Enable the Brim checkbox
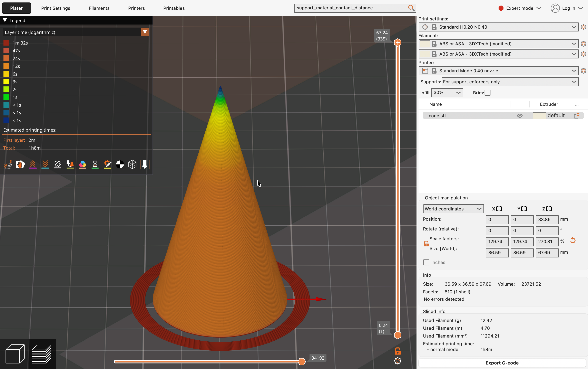588x369 pixels. [x=488, y=93]
